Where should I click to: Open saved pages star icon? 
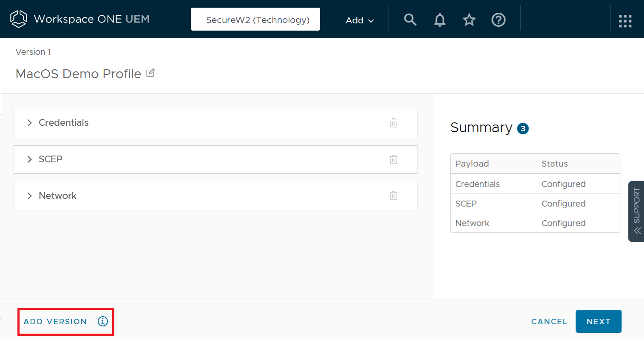click(469, 20)
